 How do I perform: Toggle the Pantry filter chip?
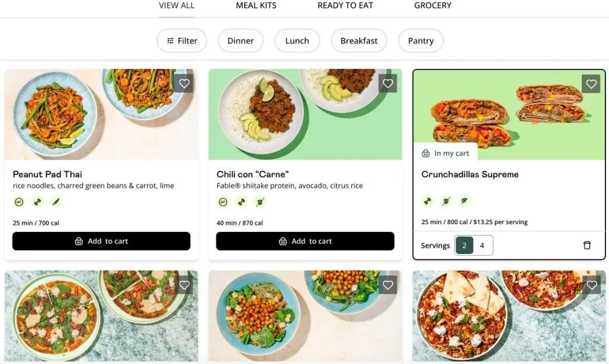click(x=420, y=41)
